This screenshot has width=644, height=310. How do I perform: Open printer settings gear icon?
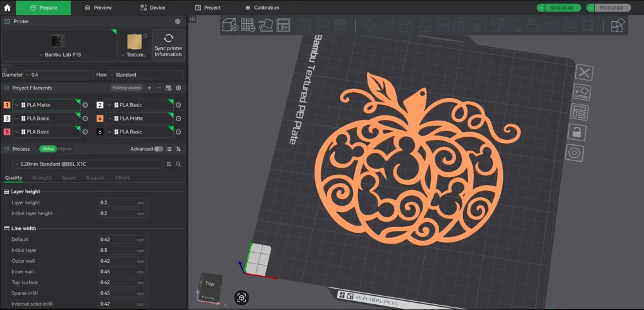point(178,21)
